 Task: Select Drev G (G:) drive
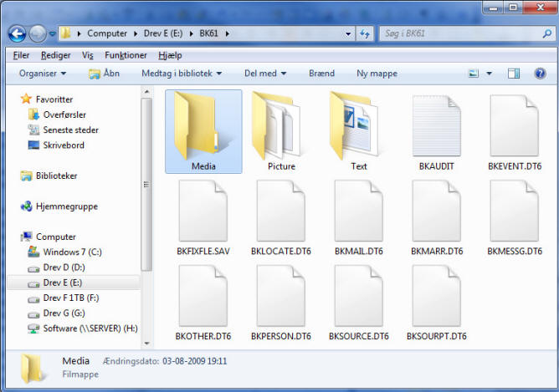point(64,313)
